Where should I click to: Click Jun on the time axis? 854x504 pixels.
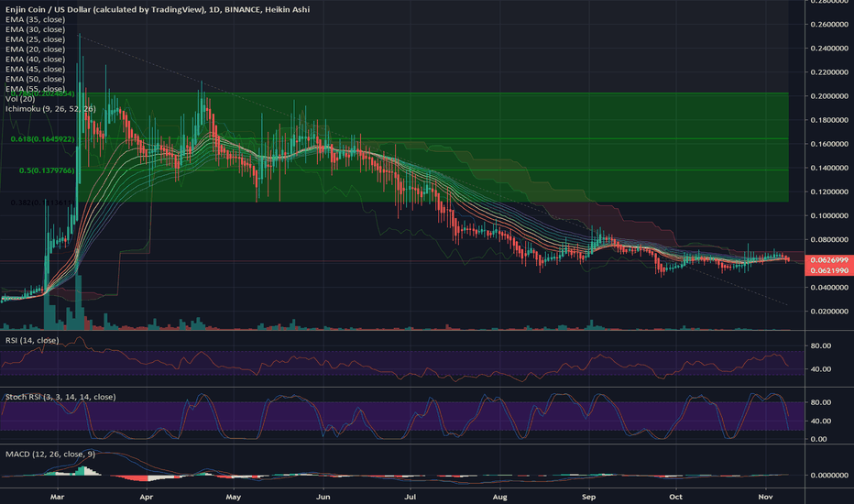click(323, 497)
